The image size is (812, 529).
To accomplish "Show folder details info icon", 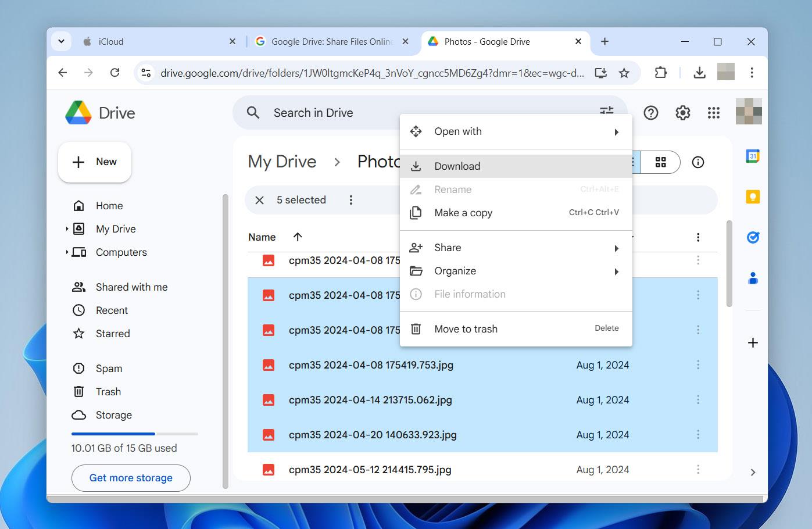I will [x=698, y=162].
